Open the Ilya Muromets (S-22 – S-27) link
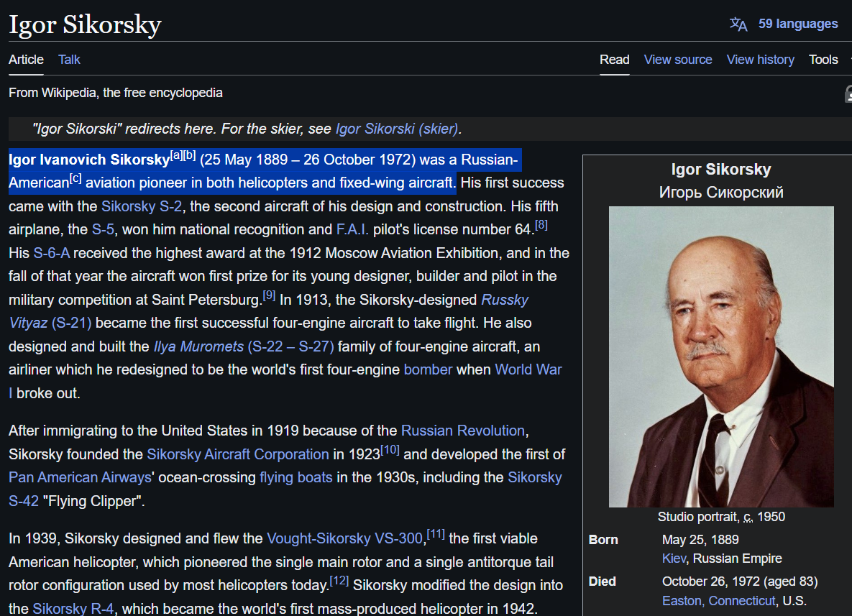 (x=244, y=346)
